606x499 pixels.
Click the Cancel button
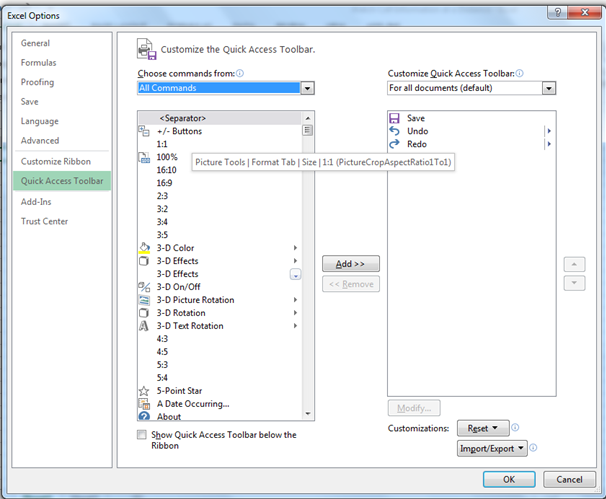click(x=569, y=480)
